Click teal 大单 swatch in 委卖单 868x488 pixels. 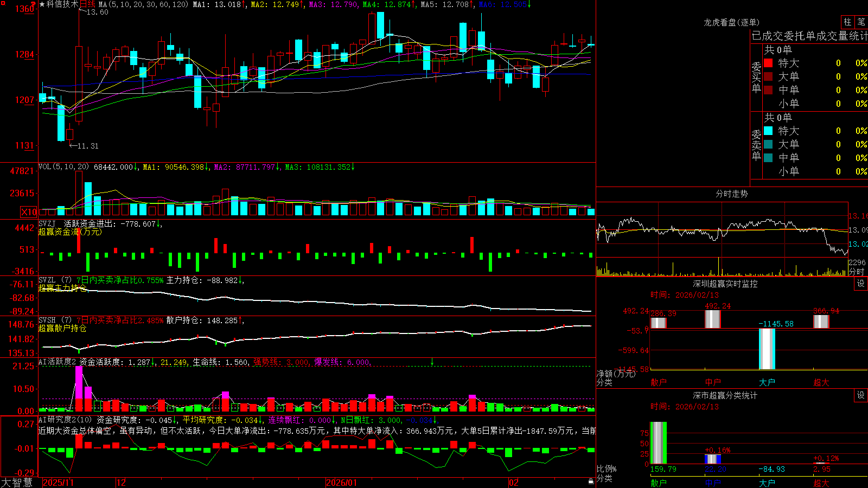[x=768, y=144]
